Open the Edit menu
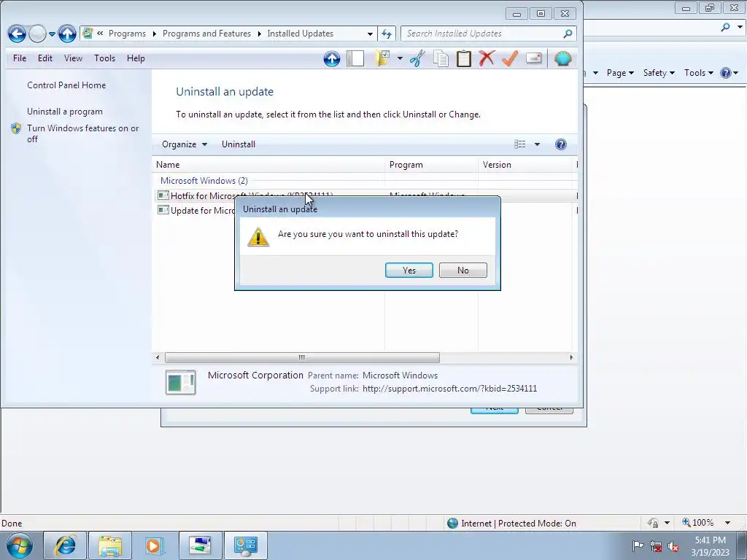This screenshot has height=560, width=747. [45, 58]
